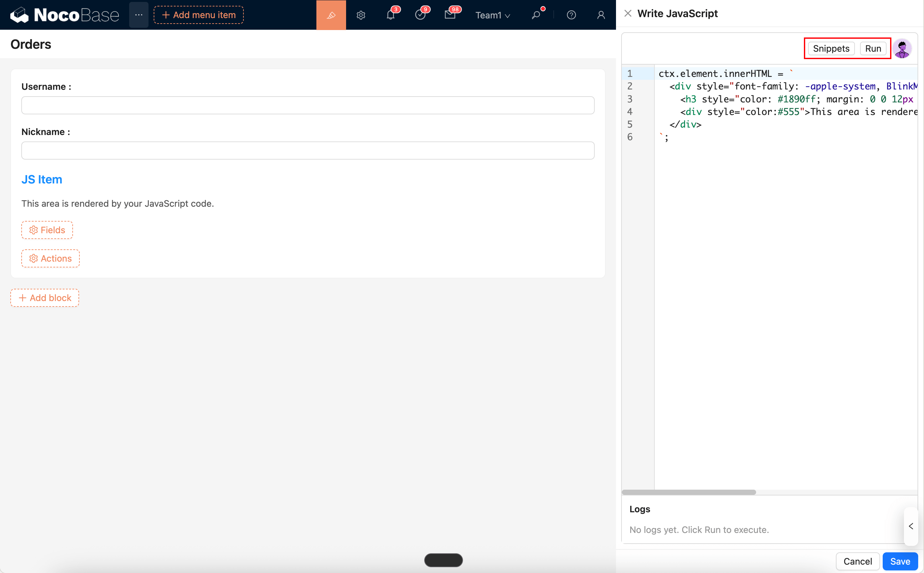Open the workflow tasks check icon
The image size is (924, 573).
420,15
